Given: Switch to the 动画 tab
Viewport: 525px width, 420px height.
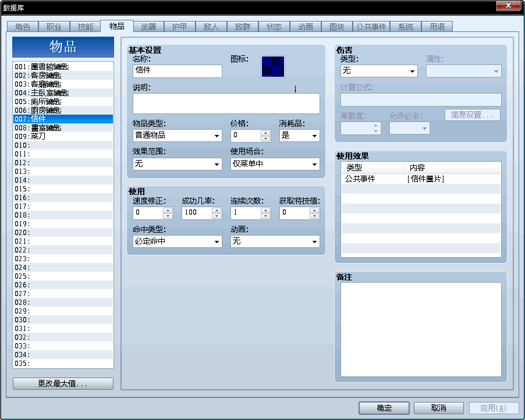Looking at the screenshot, I should tap(306, 27).
